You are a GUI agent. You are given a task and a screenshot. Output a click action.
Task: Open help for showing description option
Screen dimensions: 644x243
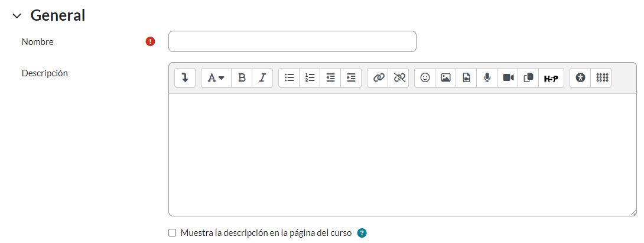pos(362,233)
